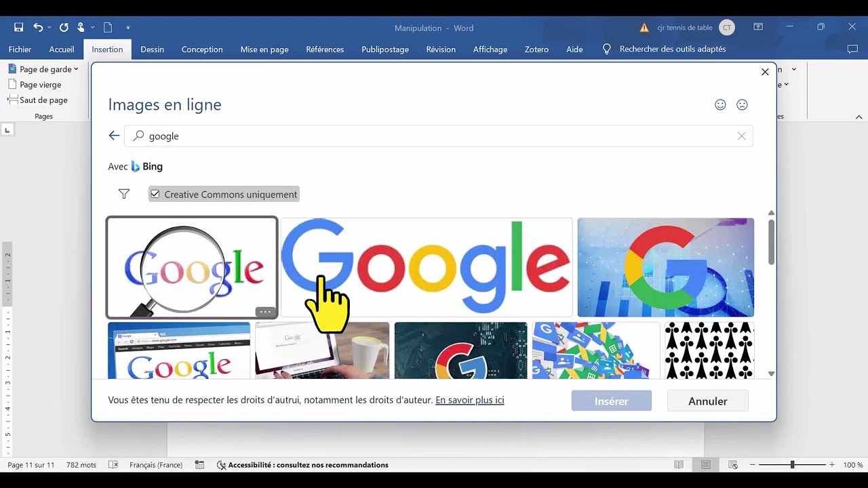
Task: Open the Fichier tab
Action: pyautogui.click(x=20, y=49)
